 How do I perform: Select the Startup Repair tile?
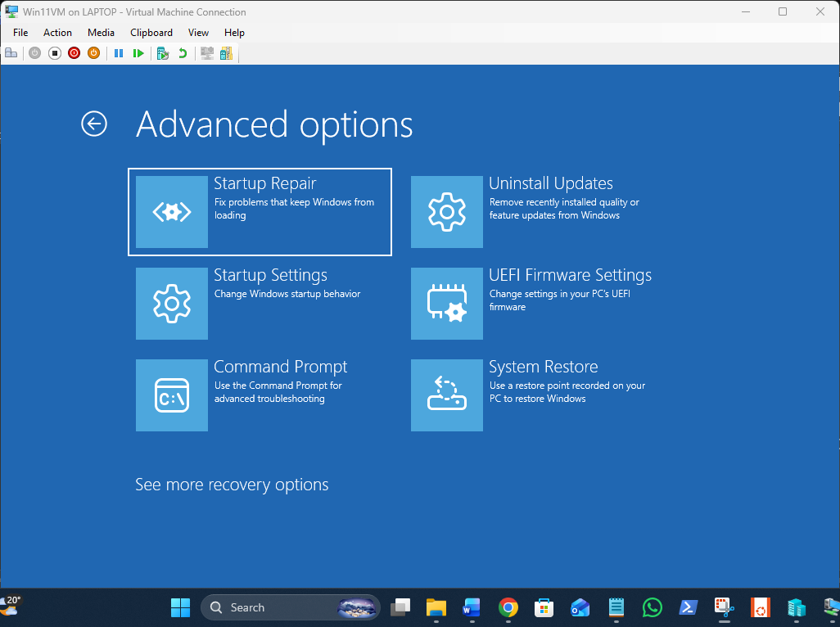point(260,212)
